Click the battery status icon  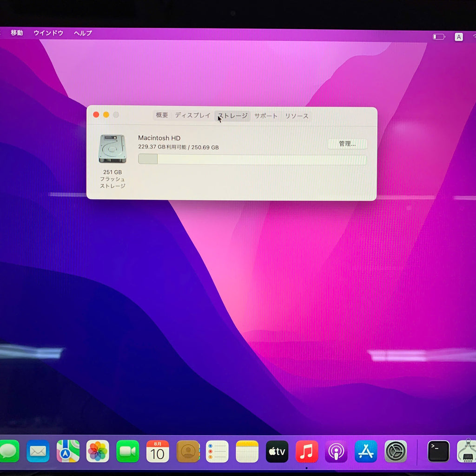[x=439, y=37]
